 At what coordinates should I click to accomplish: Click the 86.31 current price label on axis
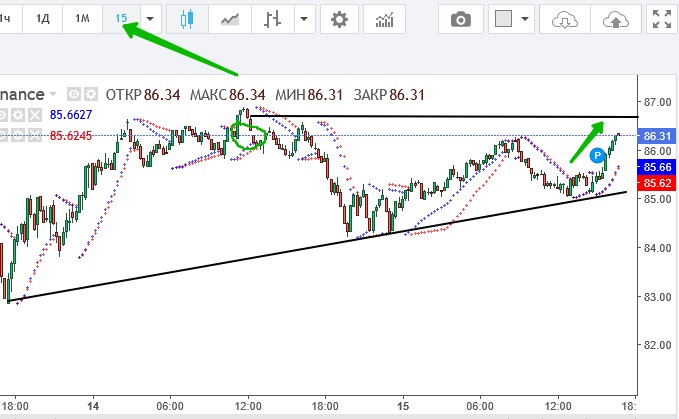coord(658,136)
